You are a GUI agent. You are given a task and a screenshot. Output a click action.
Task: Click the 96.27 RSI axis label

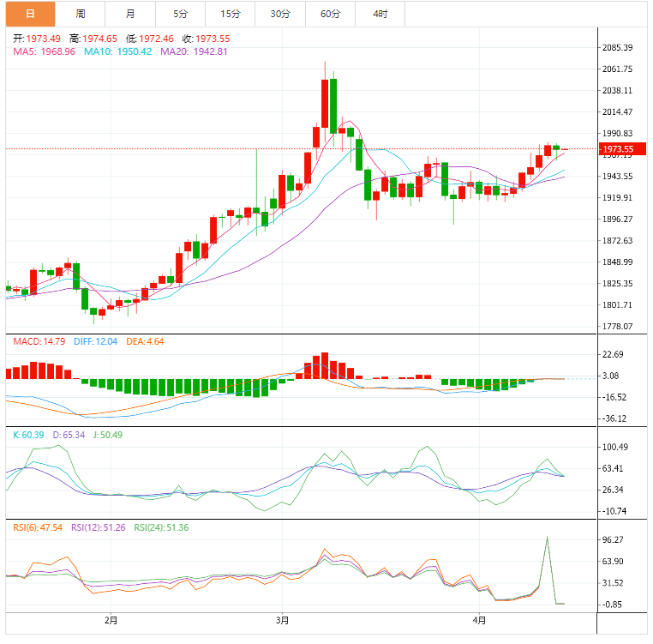coord(613,539)
